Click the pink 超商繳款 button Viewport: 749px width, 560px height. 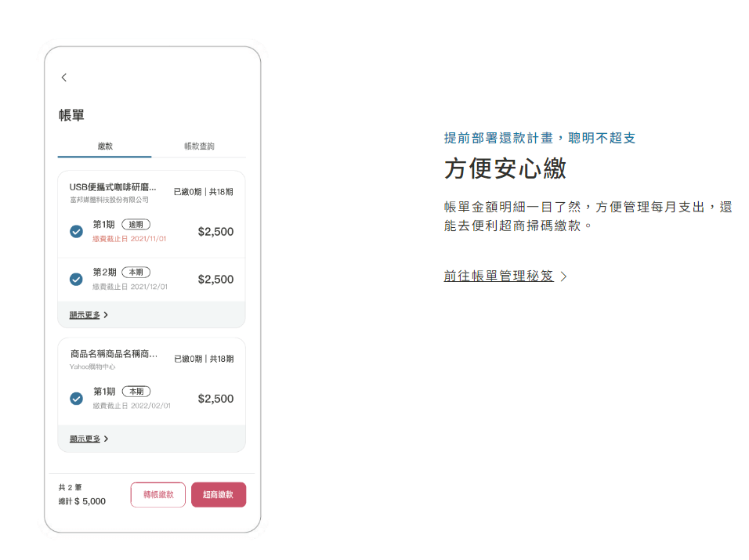click(x=219, y=494)
